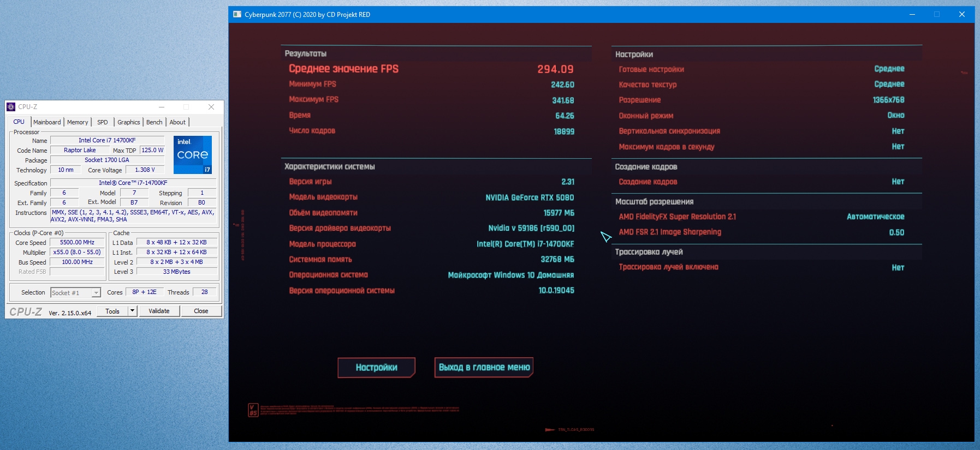Click the Максимум FPS value 341.68
This screenshot has width=980, height=450.
pyautogui.click(x=563, y=100)
